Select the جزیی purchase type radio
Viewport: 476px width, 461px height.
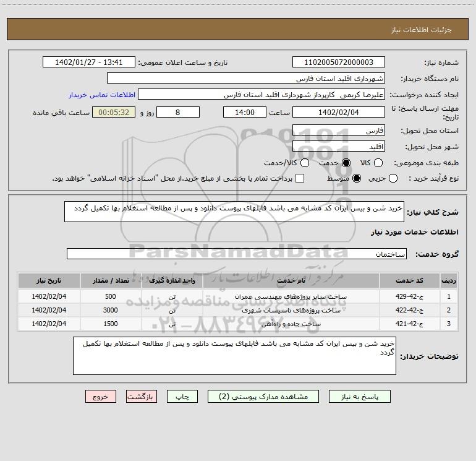pos(393,178)
